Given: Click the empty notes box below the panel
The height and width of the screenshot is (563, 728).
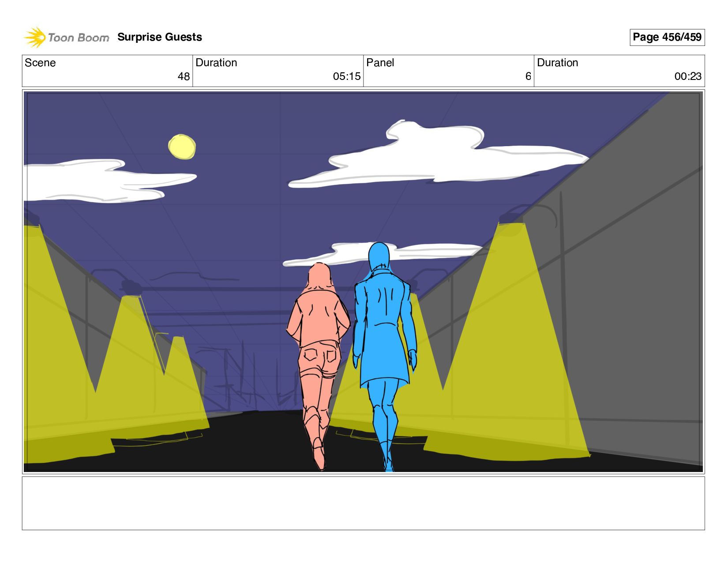Looking at the screenshot, I should click(363, 503).
